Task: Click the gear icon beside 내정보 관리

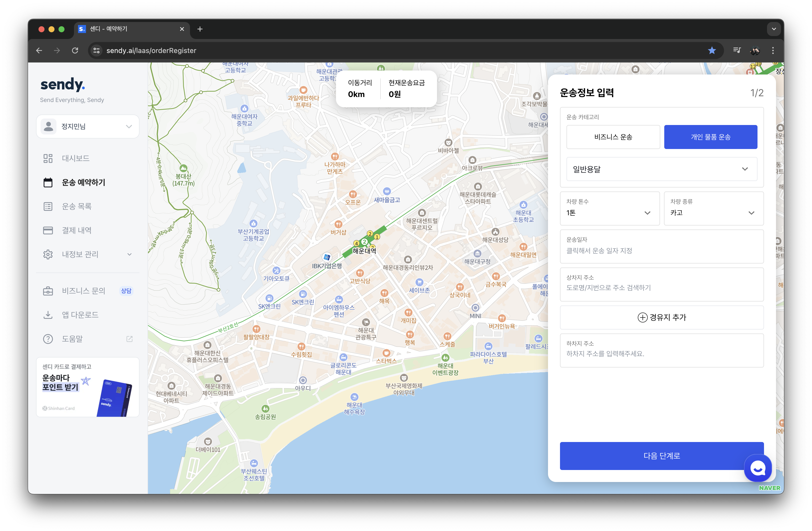Action: (48, 254)
